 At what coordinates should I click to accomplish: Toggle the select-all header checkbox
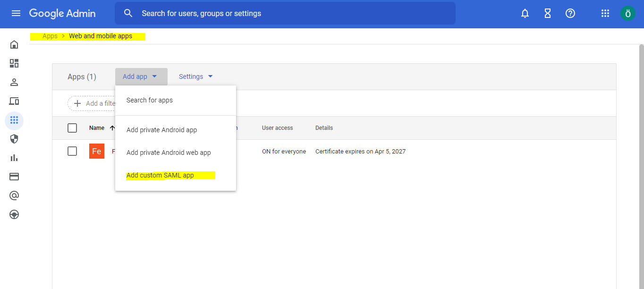pos(72,128)
